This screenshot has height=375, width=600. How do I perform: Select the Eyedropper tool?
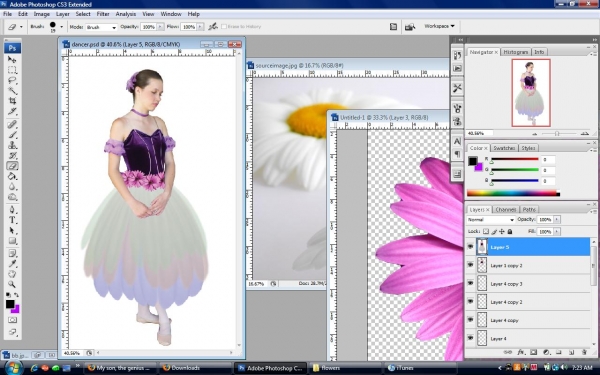tap(12, 264)
